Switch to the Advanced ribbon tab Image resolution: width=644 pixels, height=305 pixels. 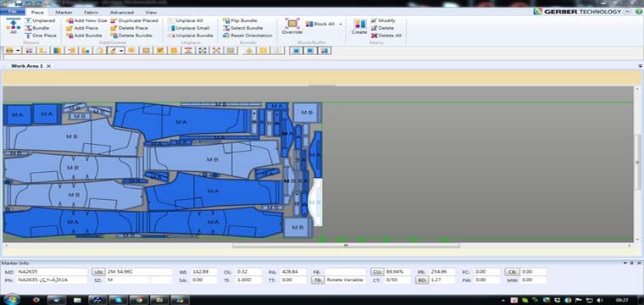click(x=121, y=13)
